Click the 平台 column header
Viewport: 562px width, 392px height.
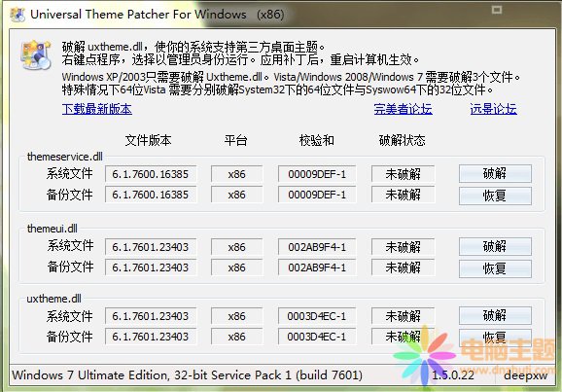[x=236, y=140]
